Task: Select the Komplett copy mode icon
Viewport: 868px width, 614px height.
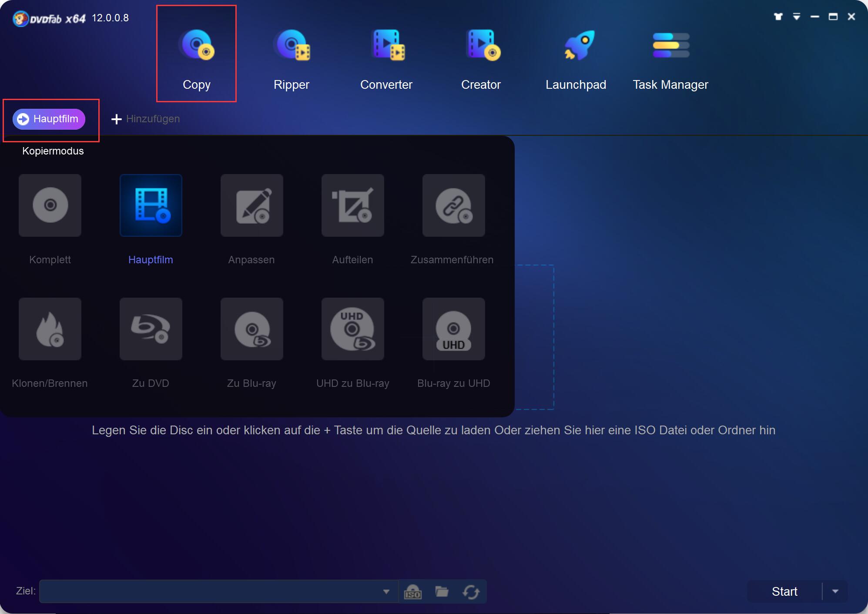Action: click(50, 205)
